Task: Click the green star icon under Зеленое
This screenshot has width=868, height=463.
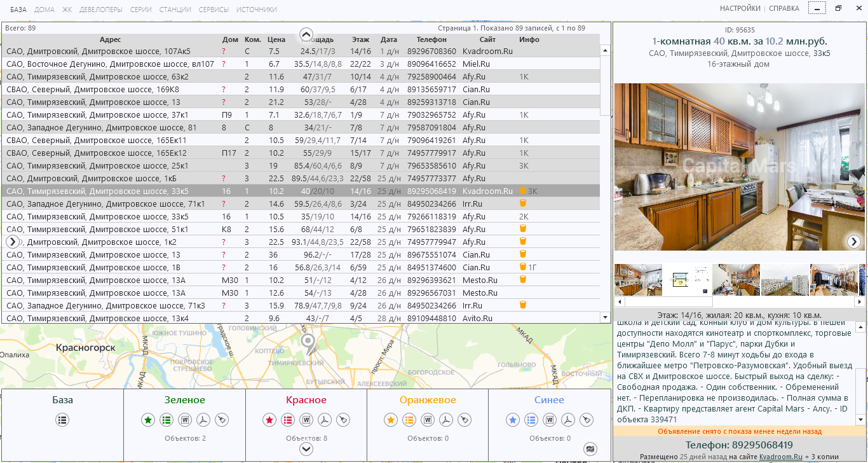Action: pyautogui.click(x=148, y=420)
